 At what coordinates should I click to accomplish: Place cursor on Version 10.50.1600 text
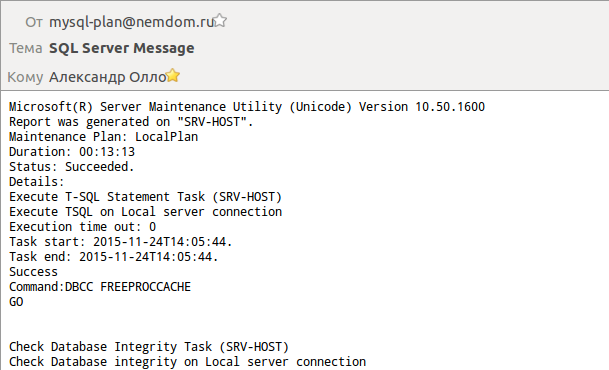(x=422, y=107)
